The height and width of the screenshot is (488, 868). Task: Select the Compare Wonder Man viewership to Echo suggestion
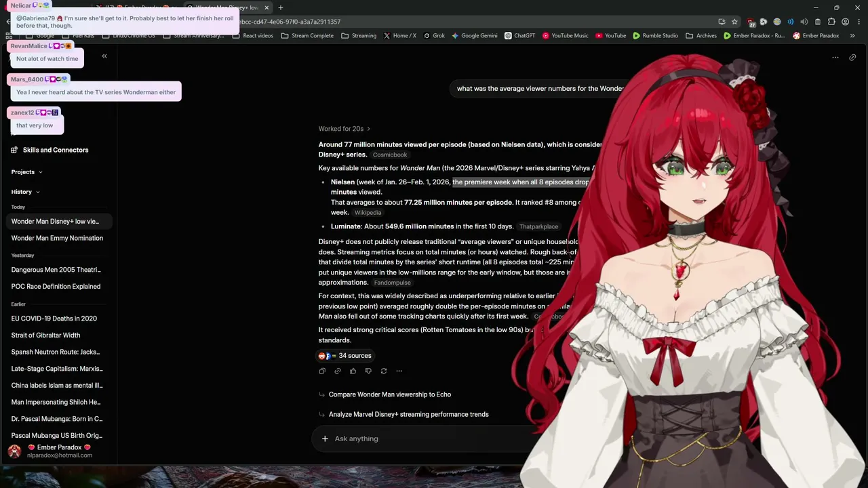(384, 394)
